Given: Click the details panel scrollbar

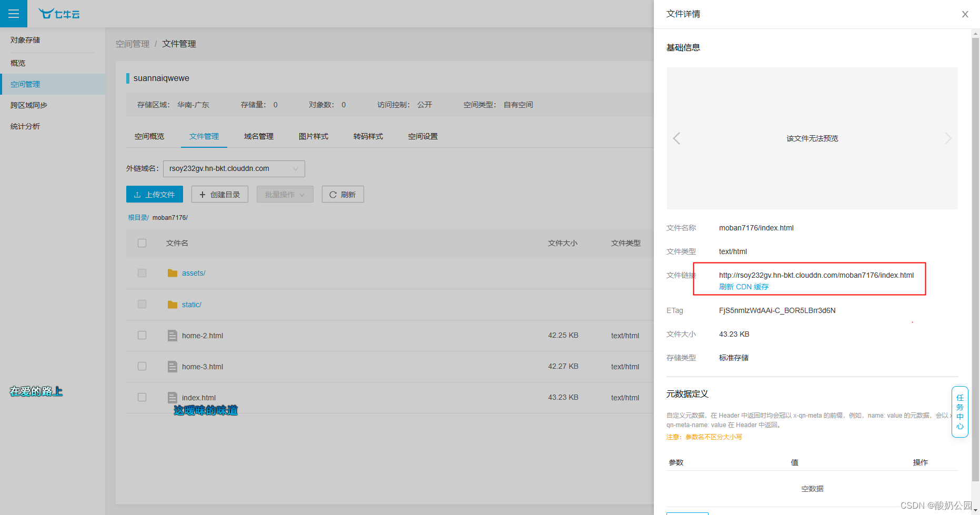Looking at the screenshot, I should [x=975, y=259].
